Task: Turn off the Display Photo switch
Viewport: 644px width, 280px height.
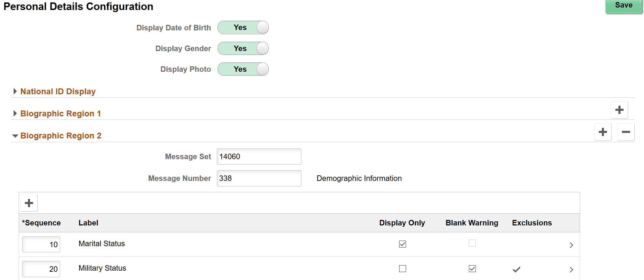Action: pos(243,69)
